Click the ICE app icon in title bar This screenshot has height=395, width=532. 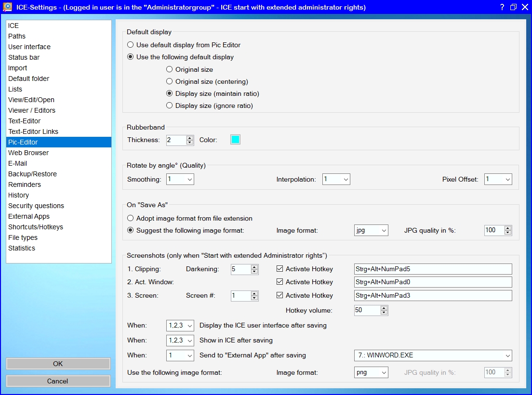click(7, 7)
